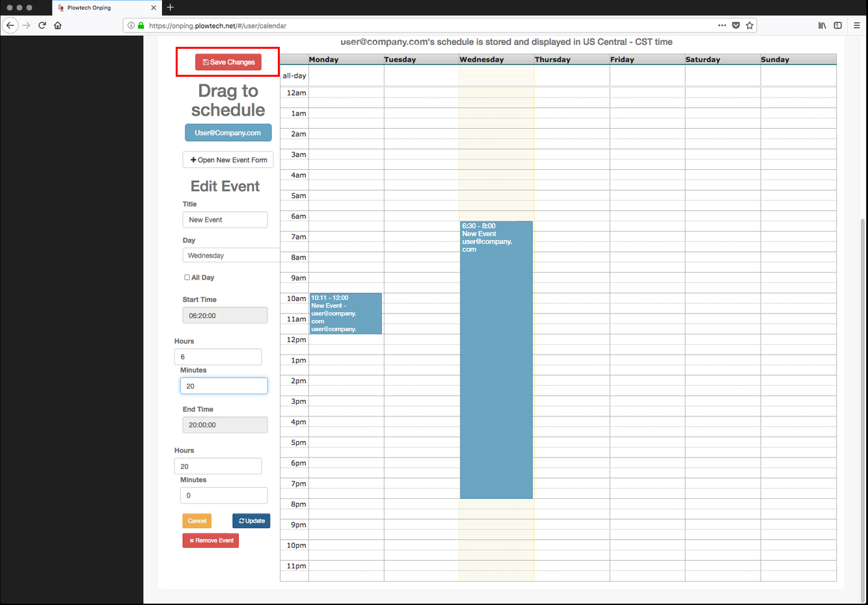The width and height of the screenshot is (868, 605).
Task: Click the event Title input field
Action: click(x=224, y=220)
